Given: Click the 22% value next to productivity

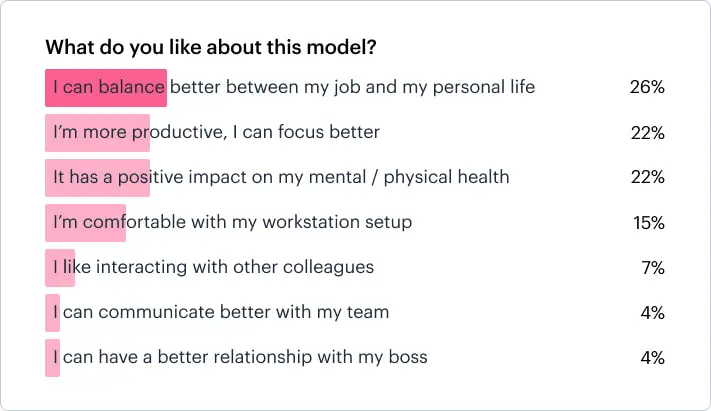Looking at the screenshot, I should pyautogui.click(x=647, y=132).
